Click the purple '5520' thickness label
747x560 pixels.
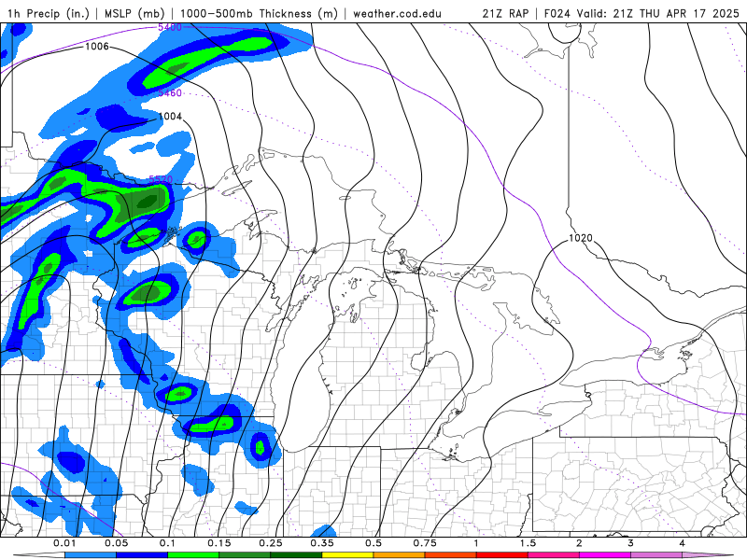161,179
